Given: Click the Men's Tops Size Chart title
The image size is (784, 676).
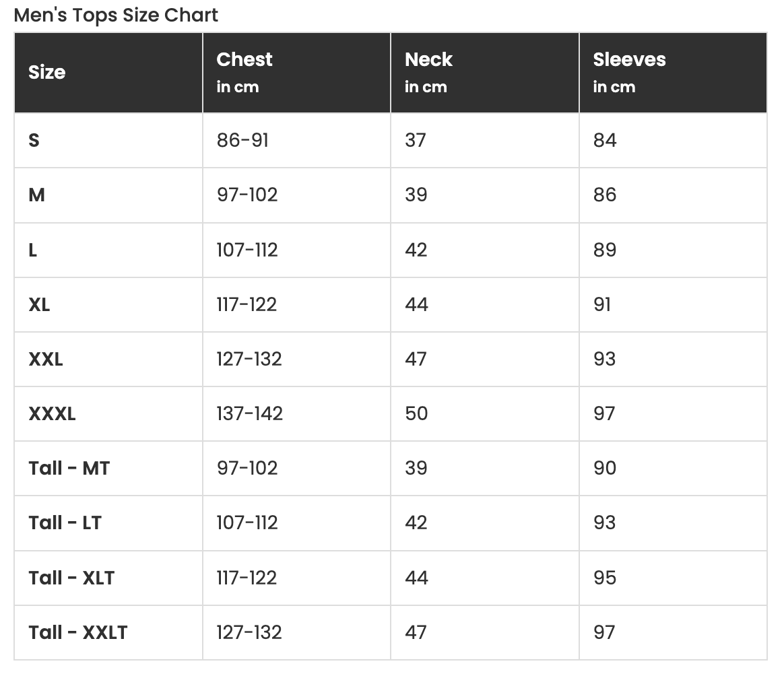Looking at the screenshot, I should [x=116, y=15].
